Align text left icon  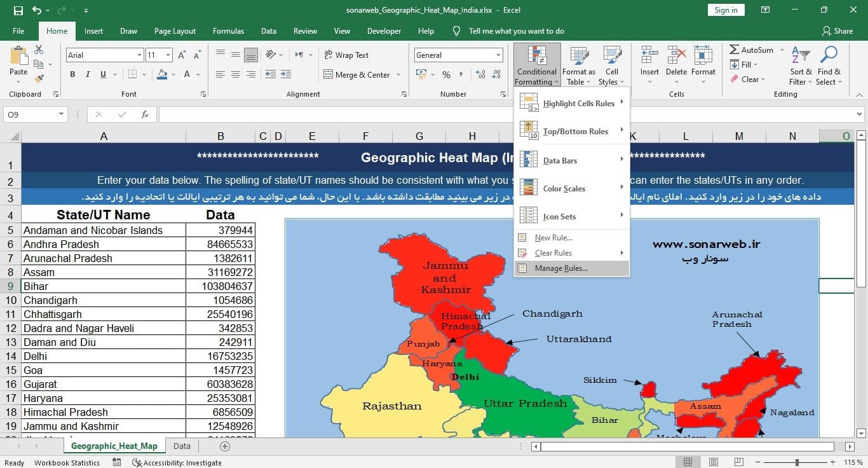tap(220, 74)
